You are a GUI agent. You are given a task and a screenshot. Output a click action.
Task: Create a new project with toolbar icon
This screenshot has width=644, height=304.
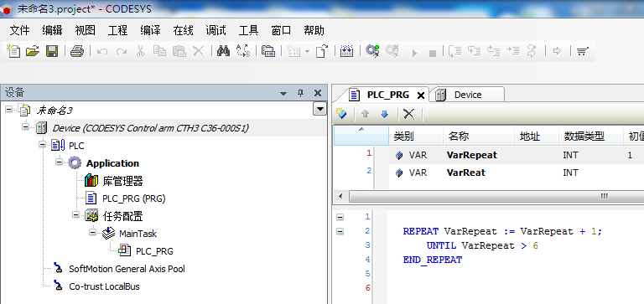[13, 51]
